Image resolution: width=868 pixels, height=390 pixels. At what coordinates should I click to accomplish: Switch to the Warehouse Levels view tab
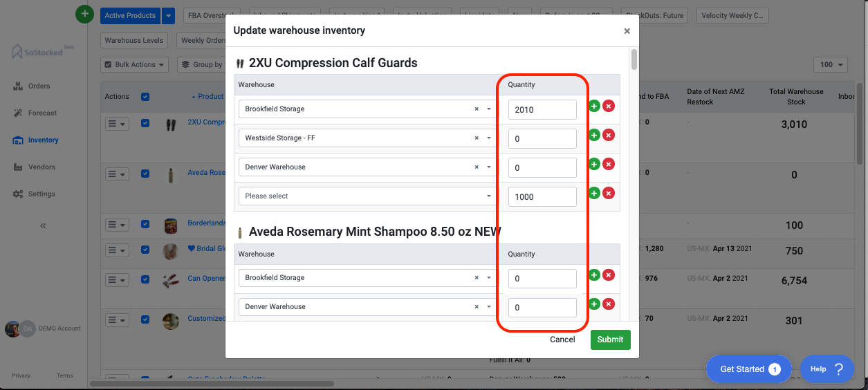(134, 40)
